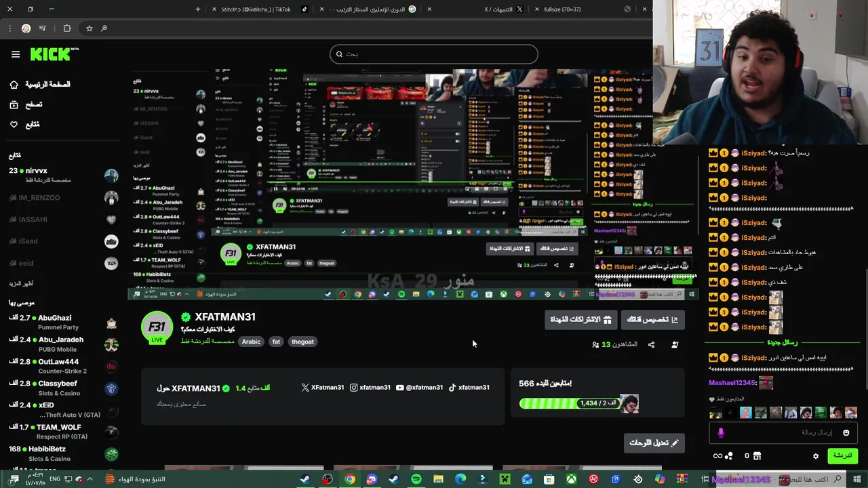This screenshot has width=868, height=488.
Task: Open xfatman31 TikTok link
Action: pyautogui.click(x=469, y=388)
